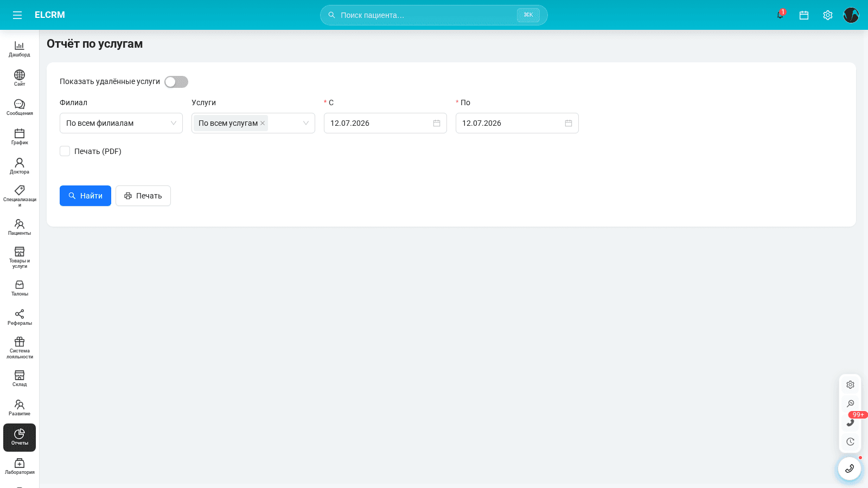Expand the Филиал dropdown
Screen dimensions: 868x488
[x=121, y=123]
